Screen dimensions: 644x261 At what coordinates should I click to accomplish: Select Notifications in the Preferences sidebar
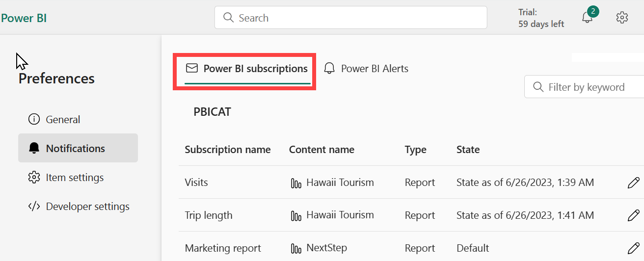(75, 148)
